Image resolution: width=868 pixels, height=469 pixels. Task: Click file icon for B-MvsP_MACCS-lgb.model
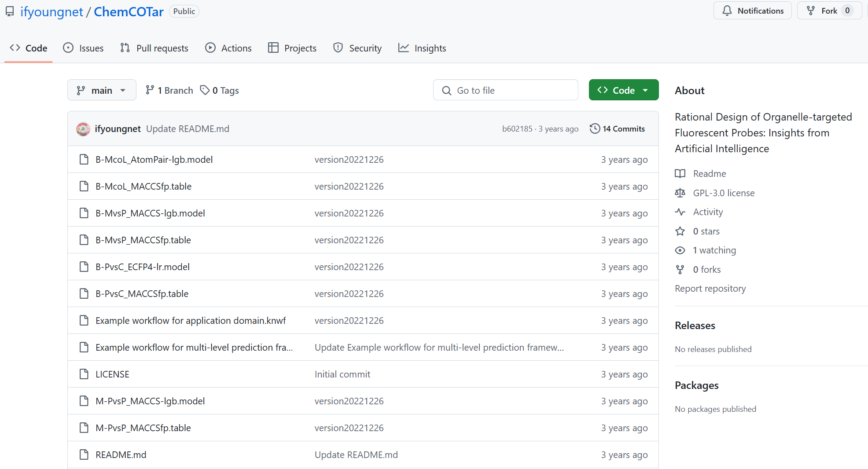coord(84,213)
